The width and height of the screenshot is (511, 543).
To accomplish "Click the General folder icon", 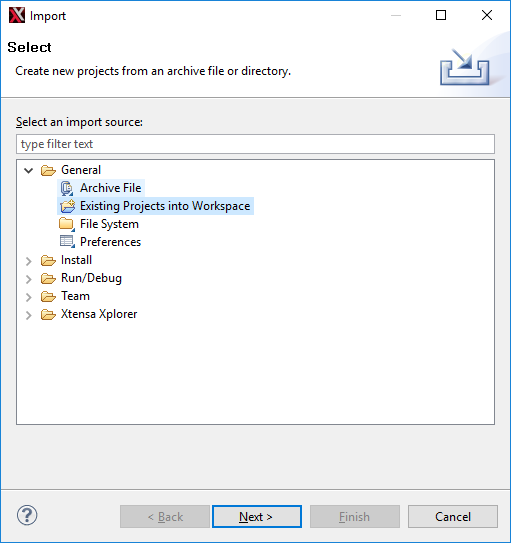I will 48,170.
